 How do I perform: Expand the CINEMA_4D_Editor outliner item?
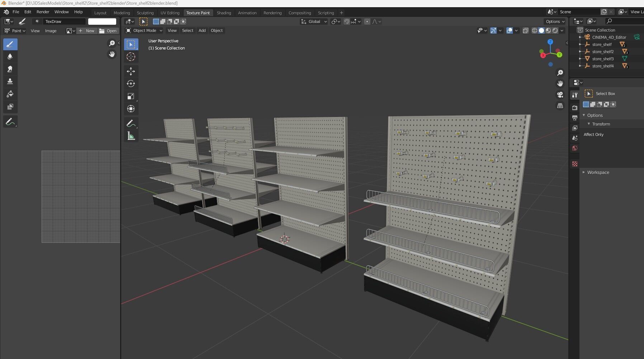click(x=580, y=37)
